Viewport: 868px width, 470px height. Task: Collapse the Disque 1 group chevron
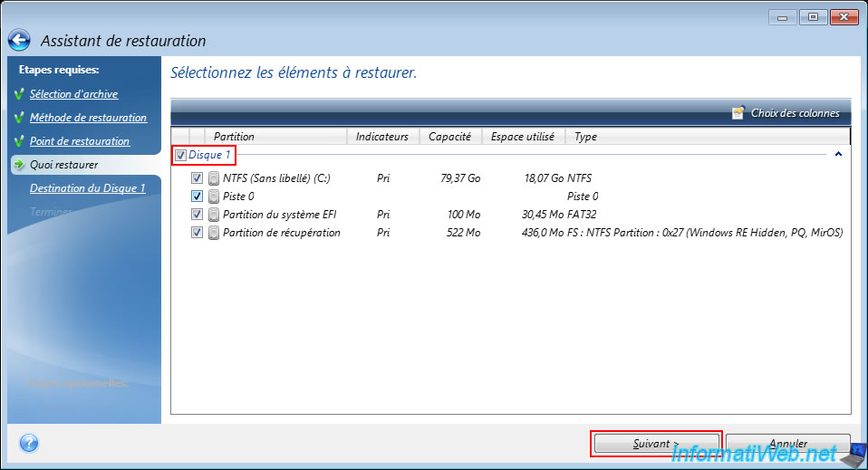click(x=838, y=155)
